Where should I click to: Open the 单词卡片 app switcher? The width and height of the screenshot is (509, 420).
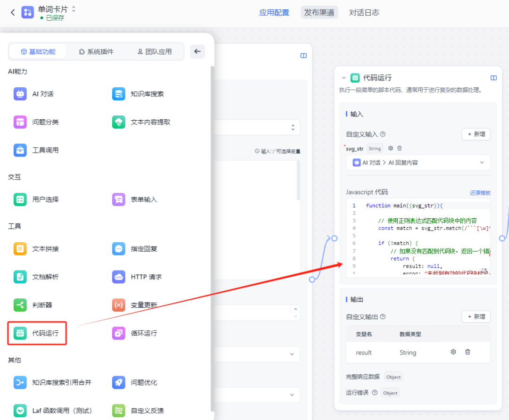click(74, 9)
